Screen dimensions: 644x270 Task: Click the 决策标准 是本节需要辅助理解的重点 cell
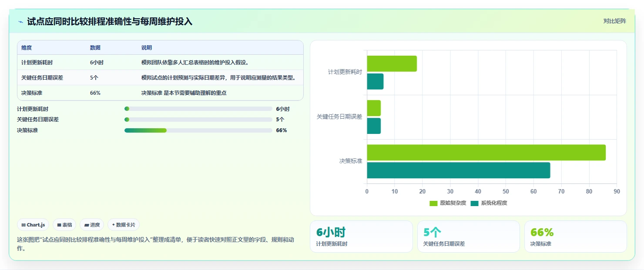coord(184,93)
